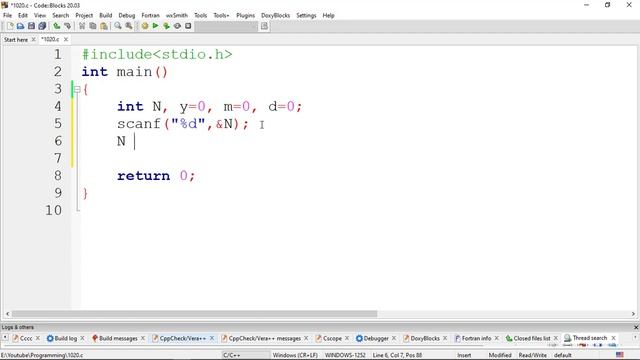Image resolution: width=640 pixels, height=360 pixels.
Task: Close the Logs & others panel
Action: click(636, 327)
